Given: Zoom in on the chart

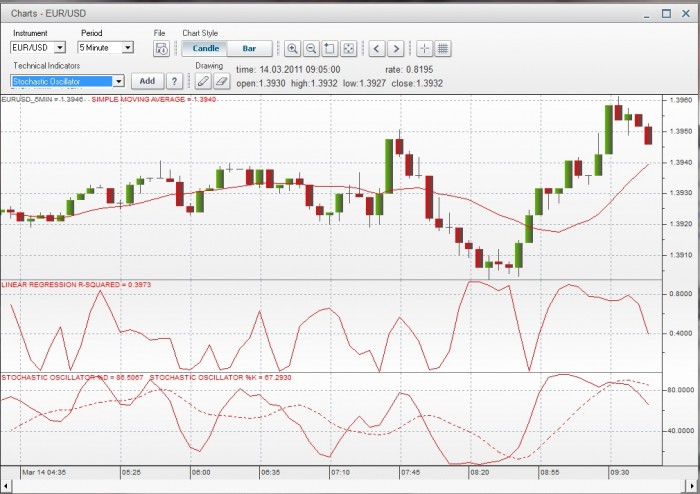Looking at the screenshot, I should click(292, 48).
